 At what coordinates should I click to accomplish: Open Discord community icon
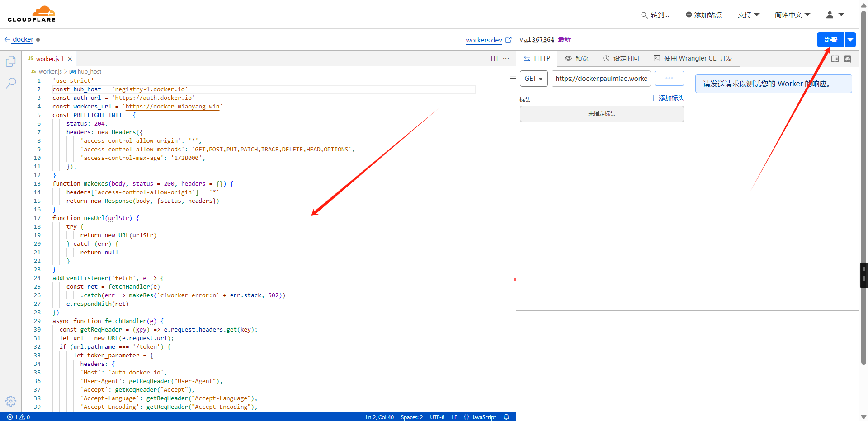coord(848,59)
